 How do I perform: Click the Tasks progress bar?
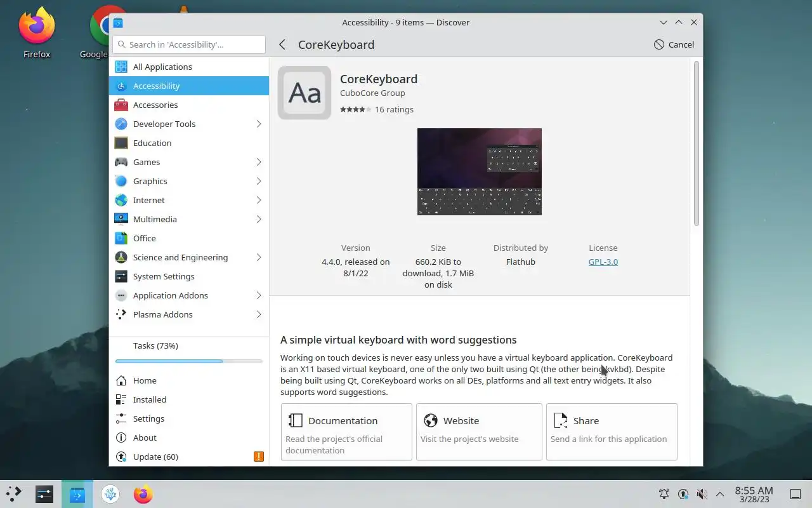pos(189,361)
